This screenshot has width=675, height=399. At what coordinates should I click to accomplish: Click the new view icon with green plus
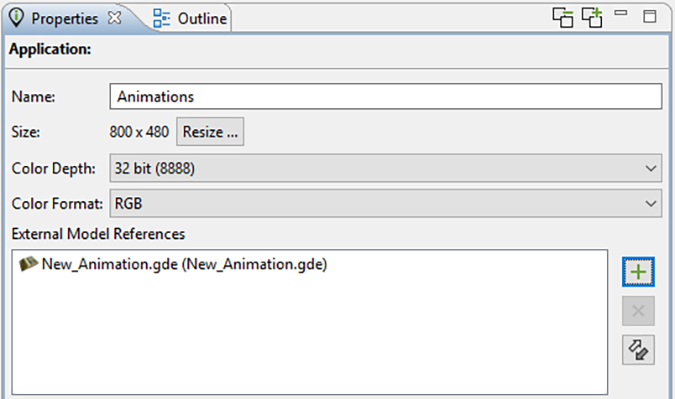pos(592,18)
